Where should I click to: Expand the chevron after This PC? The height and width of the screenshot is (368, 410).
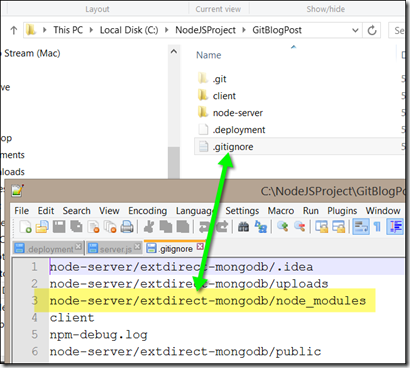pyautogui.click(x=91, y=30)
